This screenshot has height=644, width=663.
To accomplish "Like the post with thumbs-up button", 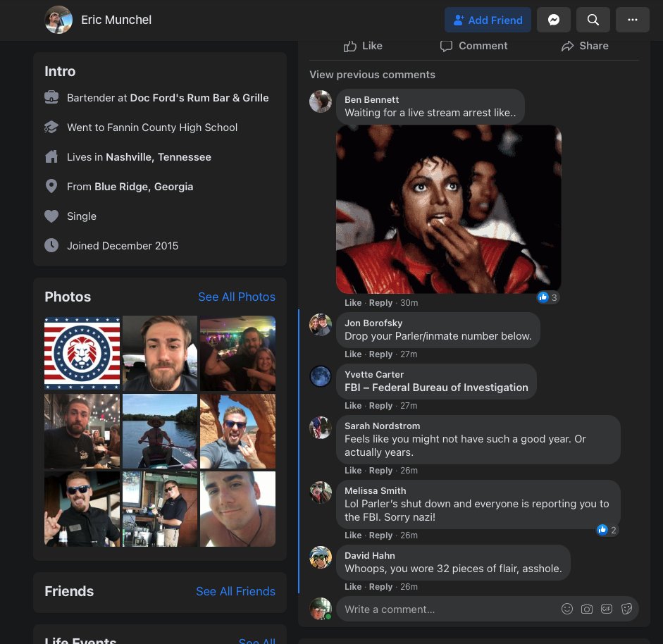I will (x=363, y=46).
